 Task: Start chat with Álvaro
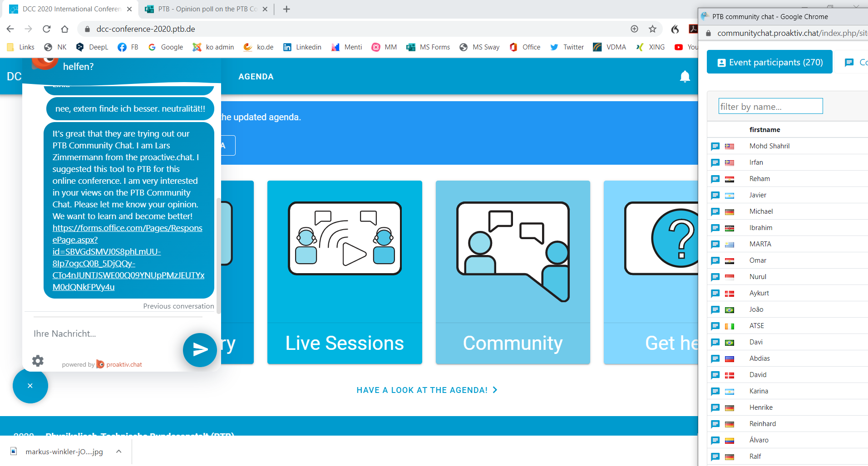coord(715,440)
